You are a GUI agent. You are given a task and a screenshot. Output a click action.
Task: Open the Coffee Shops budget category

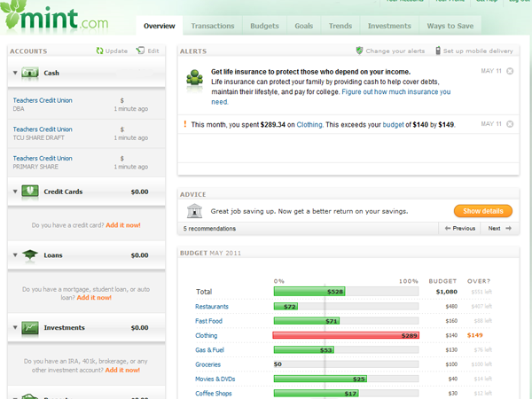click(x=214, y=394)
